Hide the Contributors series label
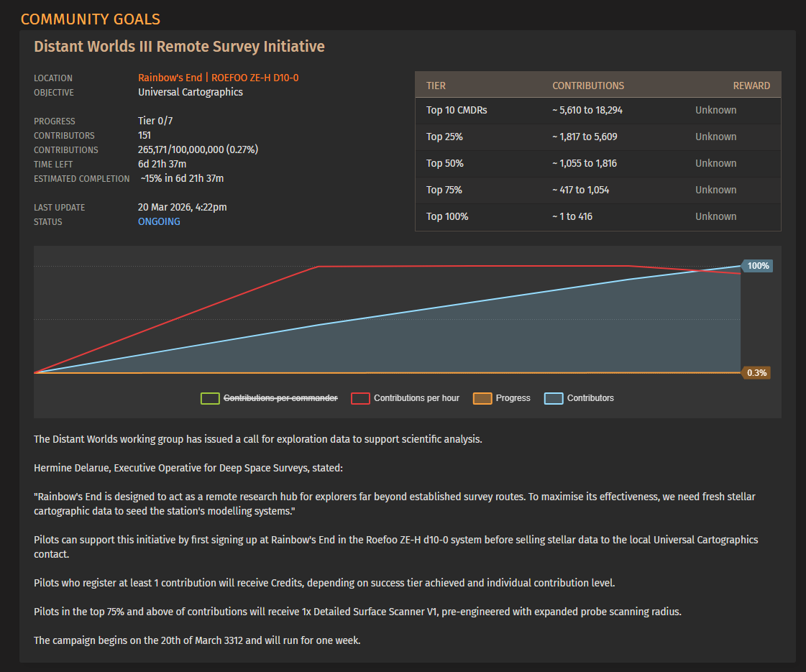 pos(590,398)
